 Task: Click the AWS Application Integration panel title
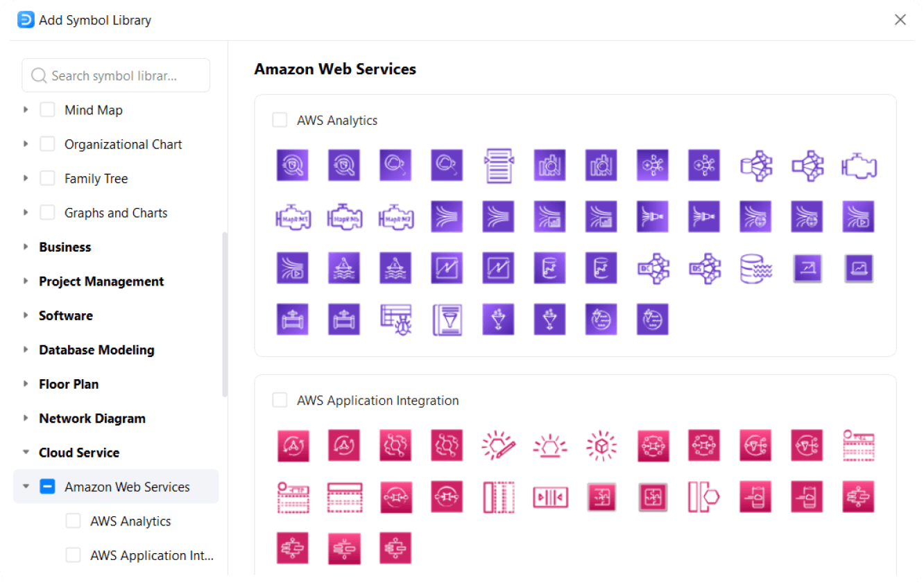[378, 401]
